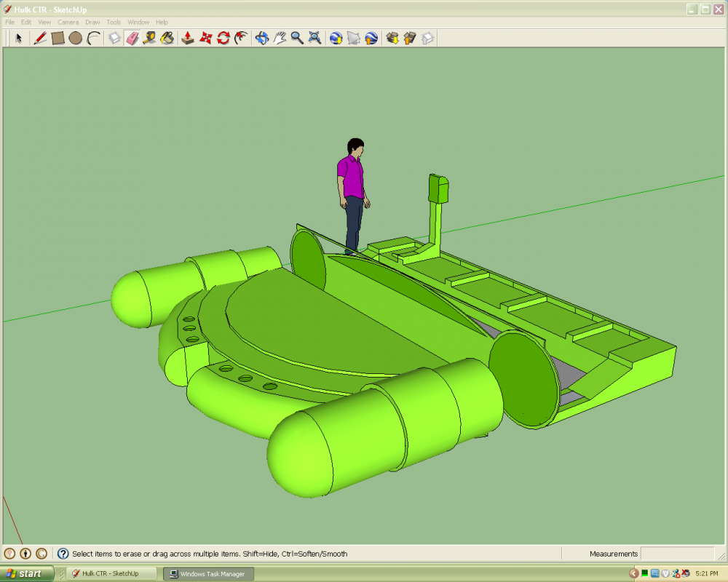Image resolution: width=728 pixels, height=582 pixels.
Task: Click the Zoom Extents tool
Action: [315, 38]
